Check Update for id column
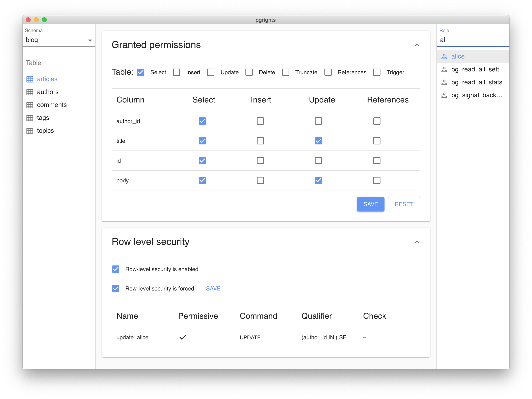This screenshot has height=399, width=532. (318, 161)
